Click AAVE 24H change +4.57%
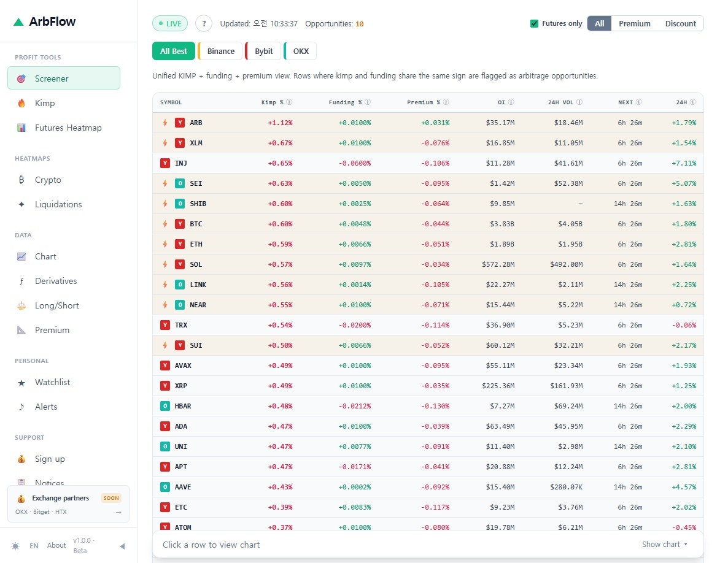This screenshot has width=728, height=563. tap(684, 488)
